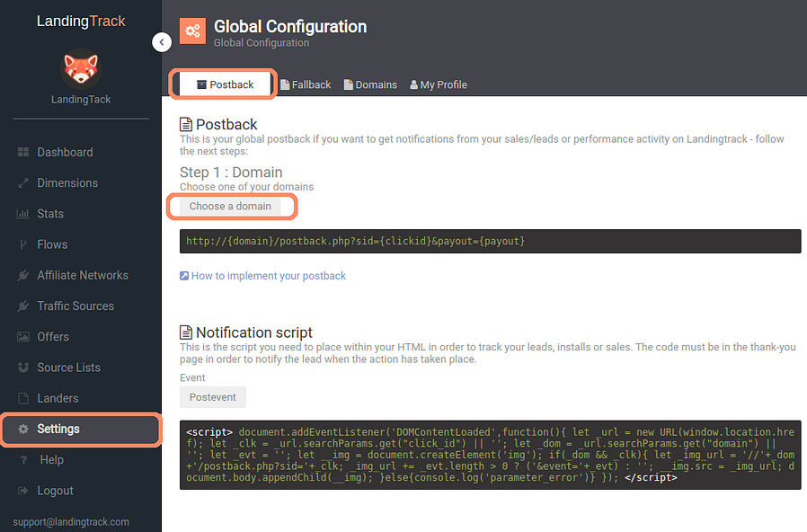Switch to the Postback tab
807x532 pixels.
pos(226,84)
